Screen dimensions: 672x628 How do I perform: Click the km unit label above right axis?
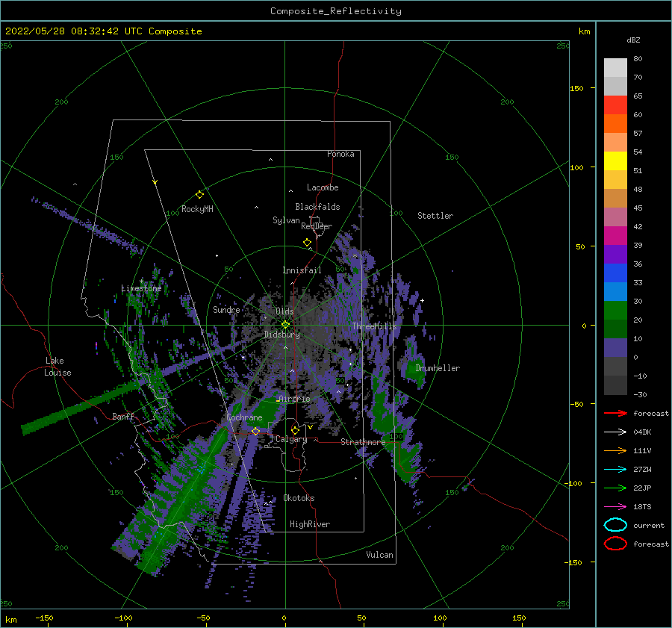point(585,31)
